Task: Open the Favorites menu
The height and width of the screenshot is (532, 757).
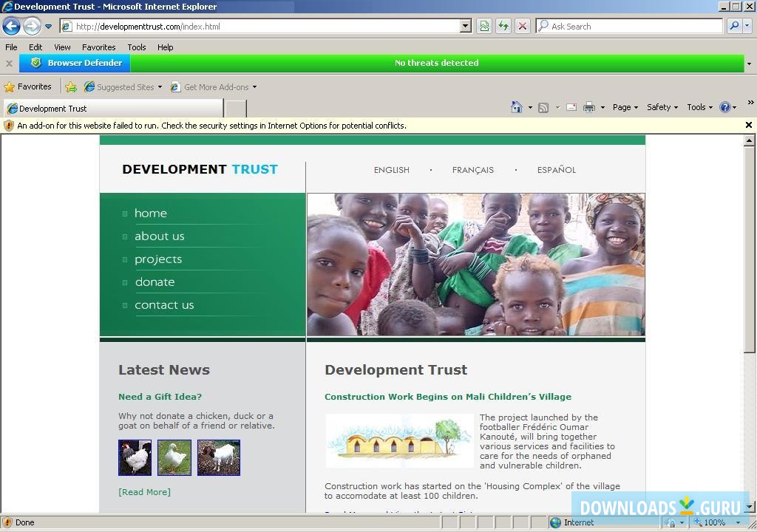Action: tap(98, 47)
